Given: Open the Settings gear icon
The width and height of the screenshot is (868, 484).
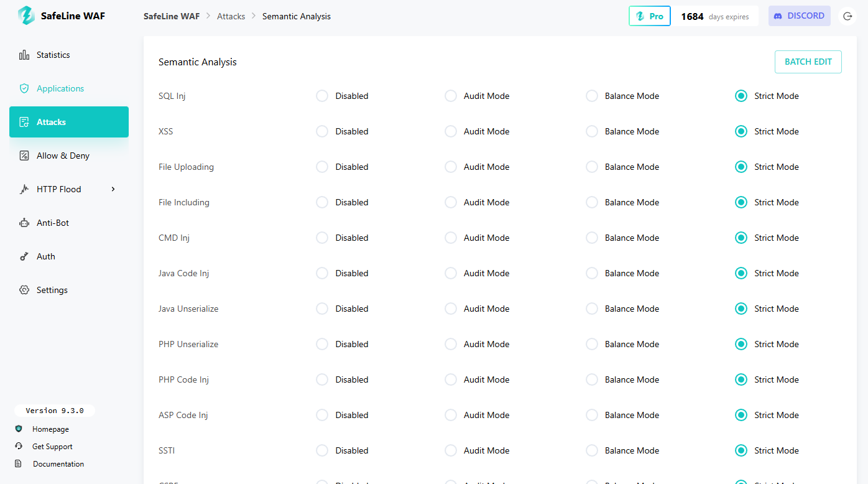Looking at the screenshot, I should click(24, 290).
